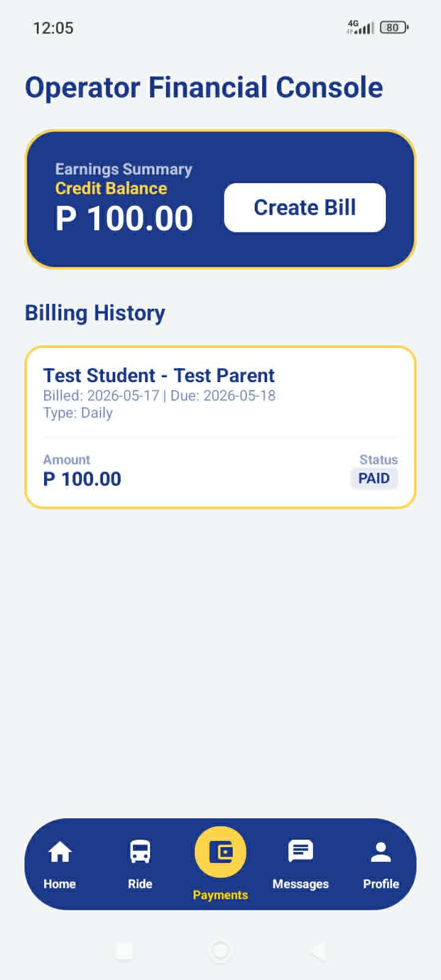Open the Messages chat bubble icon

301,851
